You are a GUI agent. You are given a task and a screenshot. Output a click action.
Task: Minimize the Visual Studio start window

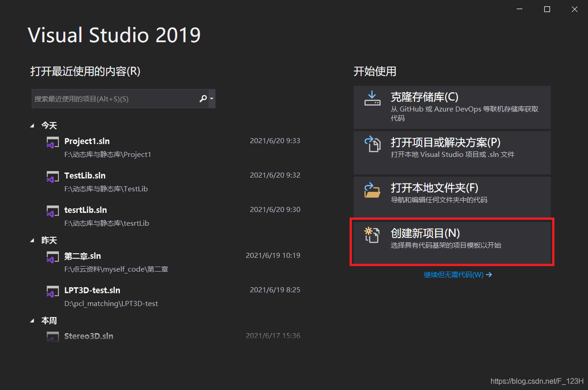click(x=519, y=9)
